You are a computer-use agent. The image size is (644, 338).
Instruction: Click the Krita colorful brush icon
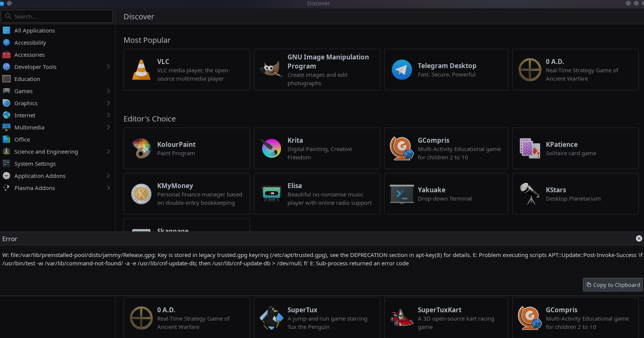(x=272, y=148)
